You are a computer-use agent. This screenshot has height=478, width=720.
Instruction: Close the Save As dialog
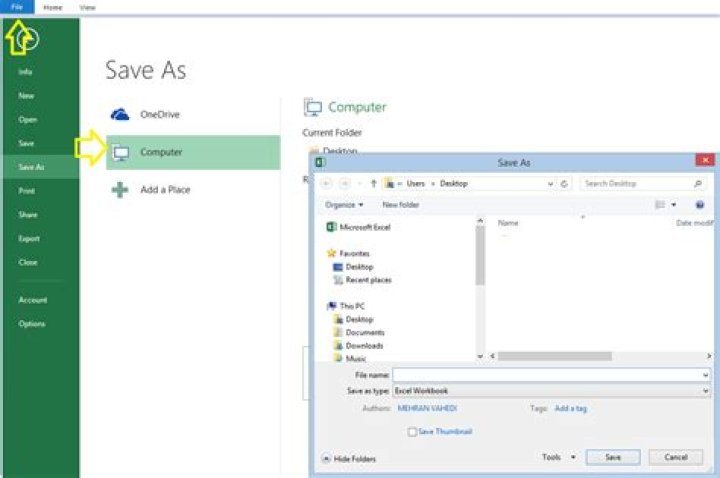pyautogui.click(x=705, y=160)
